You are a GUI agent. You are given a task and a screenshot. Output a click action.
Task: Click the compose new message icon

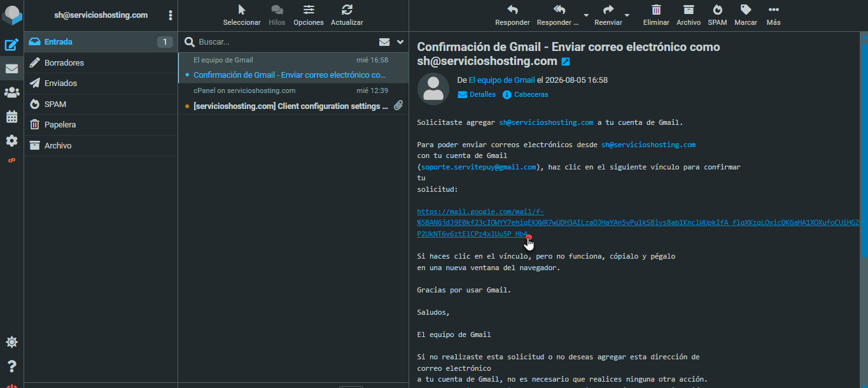point(11,45)
